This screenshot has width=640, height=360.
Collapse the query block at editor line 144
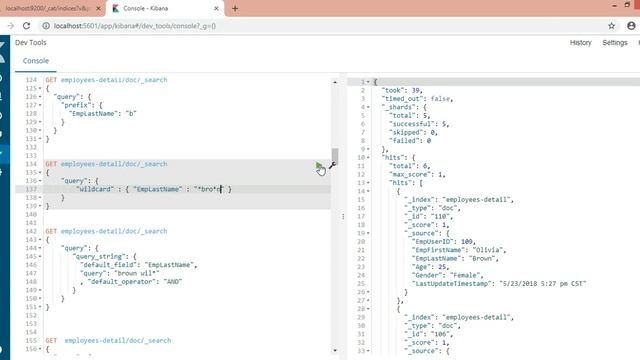coord(40,248)
